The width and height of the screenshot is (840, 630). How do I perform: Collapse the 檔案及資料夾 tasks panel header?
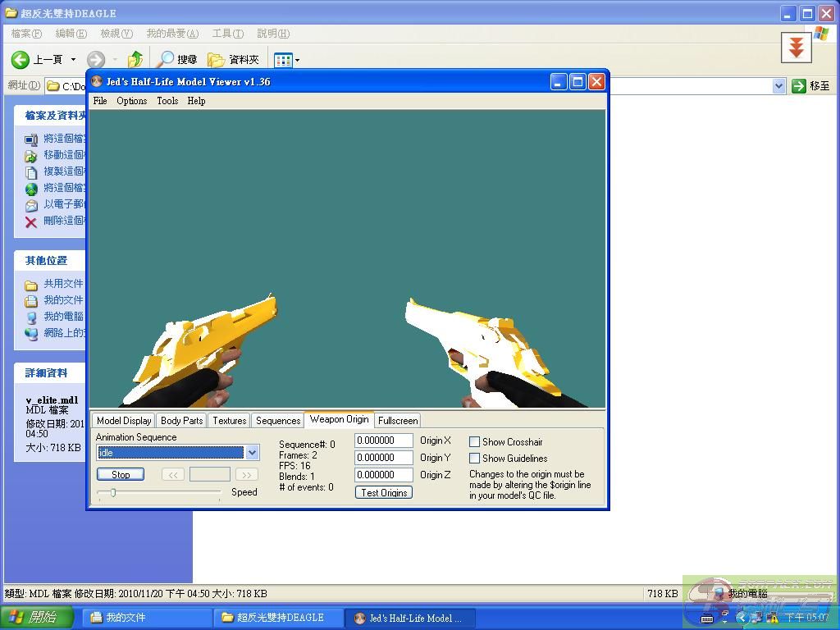tap(49, 116)
